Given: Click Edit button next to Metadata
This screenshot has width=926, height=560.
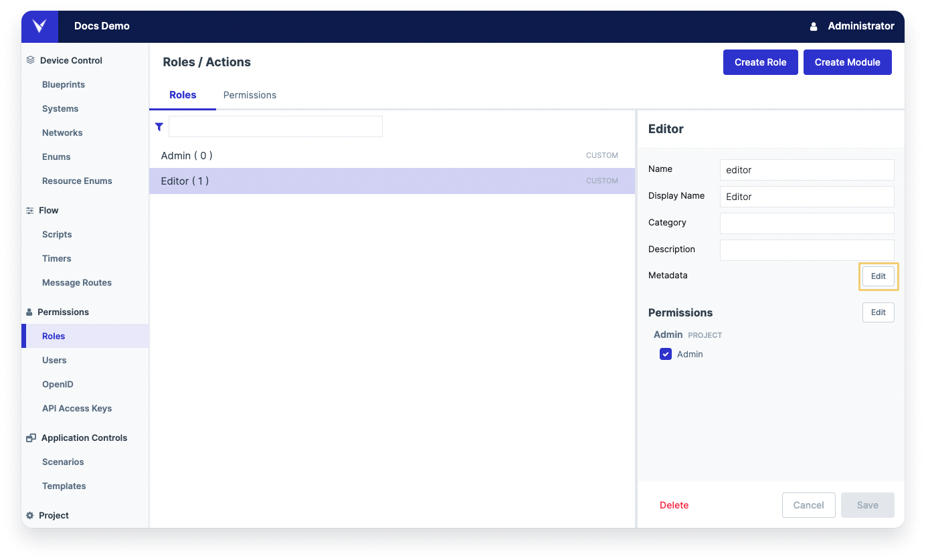Looking at the screenshot, I should (878, 276).
